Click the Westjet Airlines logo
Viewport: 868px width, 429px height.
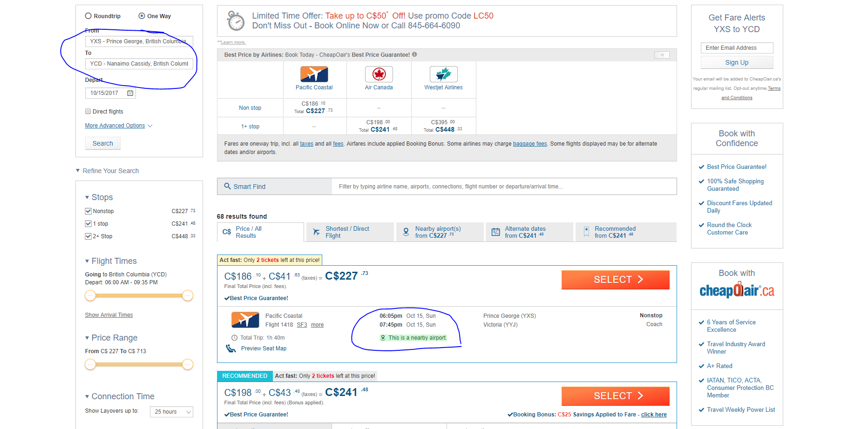click(443, 74)
